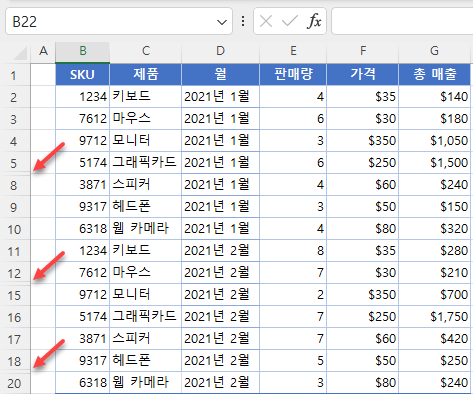Select column A header

click(43, 51)
